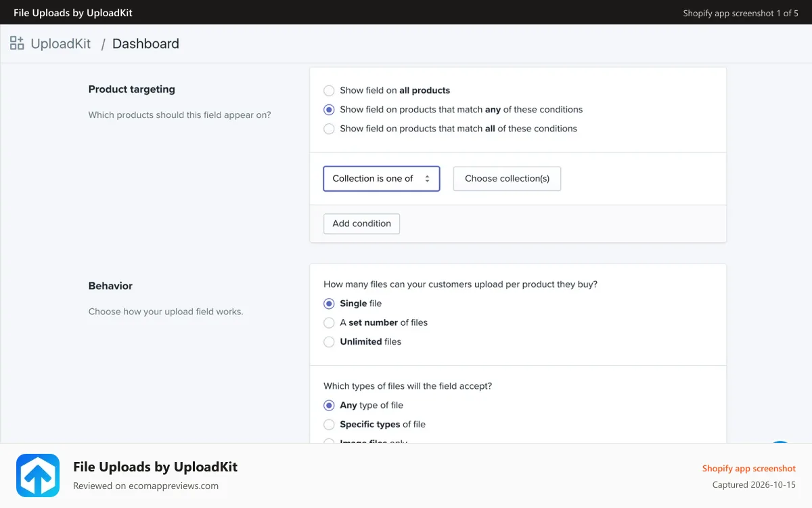Click the orange 'Shopify app screenshot' label
Viewport: 812px width, 508px height.
click(749, 469)
